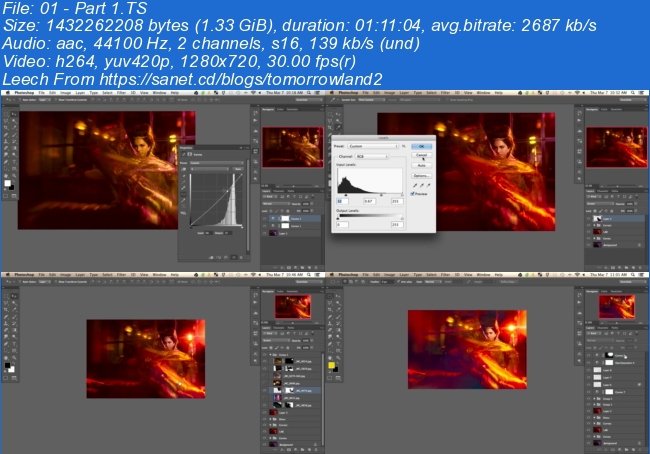Click Cancel in the Levels dialog

tap(422, 155)
